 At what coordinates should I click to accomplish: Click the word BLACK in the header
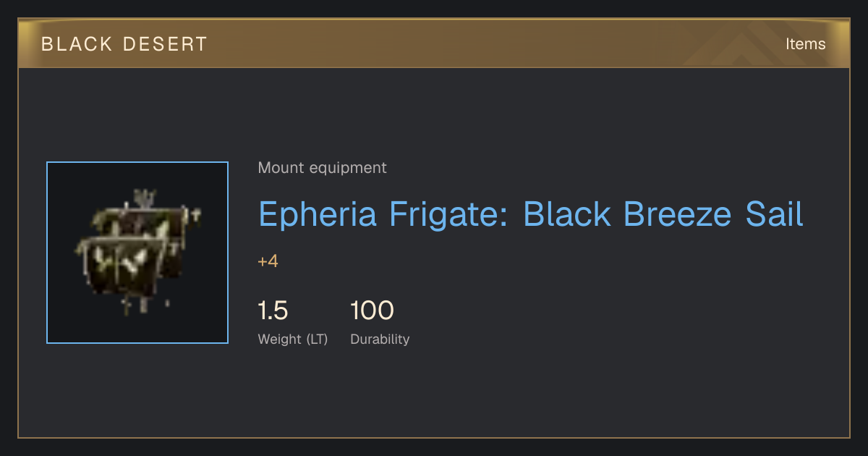[77, 44]
